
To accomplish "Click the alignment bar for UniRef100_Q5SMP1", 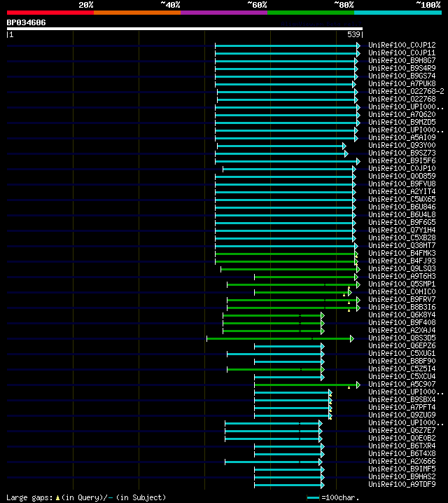I will 293,284.
